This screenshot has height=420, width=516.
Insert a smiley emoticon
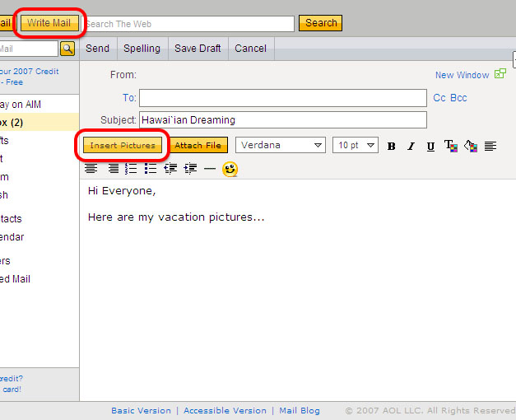click(x=230, y=169)
